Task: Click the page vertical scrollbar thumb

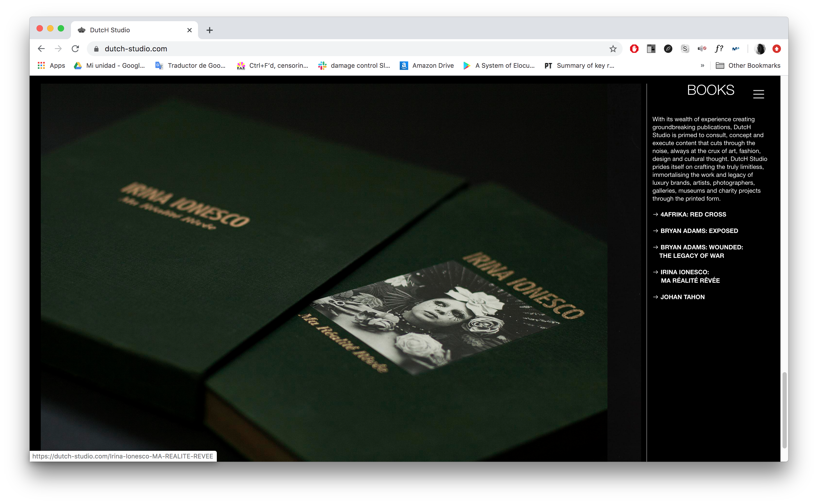Action: [x=785, y=410]
